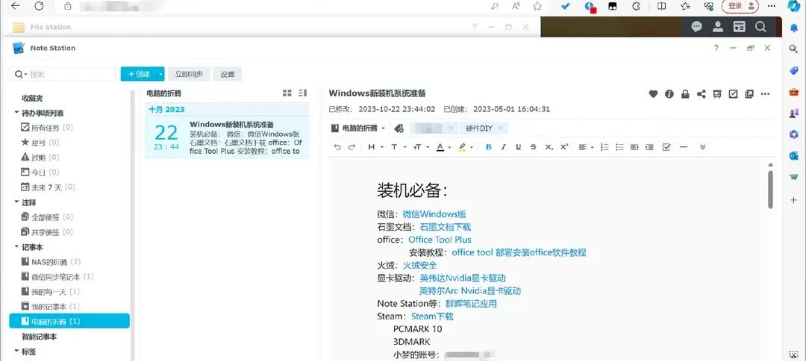Select 未来 7 天 tasks

[48, 187]
